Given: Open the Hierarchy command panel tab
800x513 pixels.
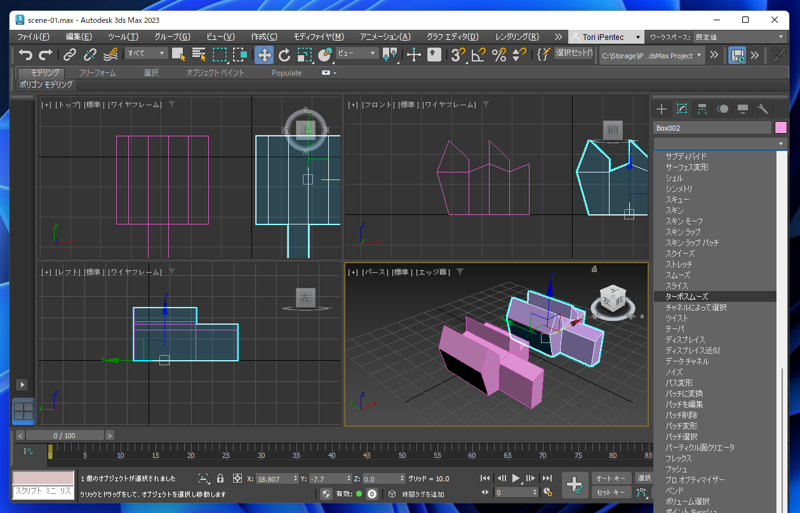Looking at the screenshot, I should [702, 109].
